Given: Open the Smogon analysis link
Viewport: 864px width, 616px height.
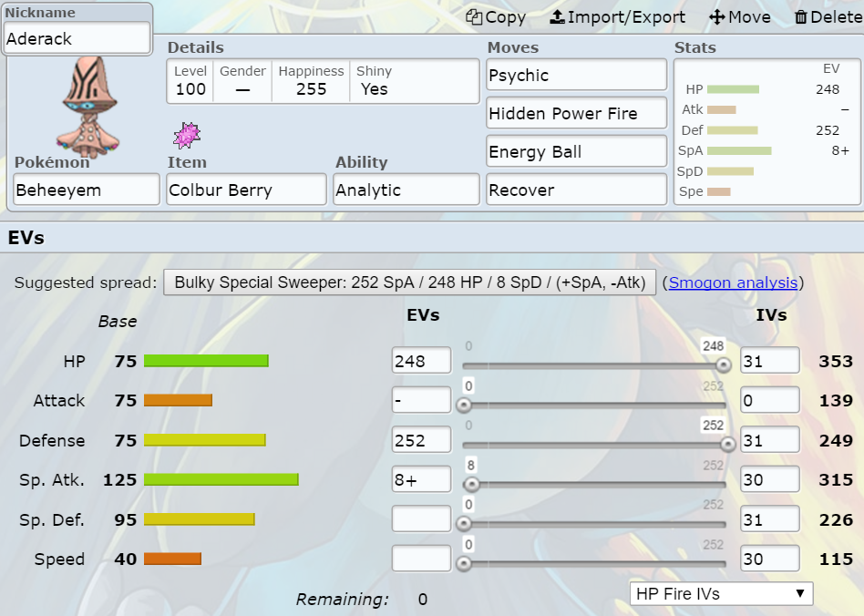Looking at the screenshot, I should click(733, 282).
